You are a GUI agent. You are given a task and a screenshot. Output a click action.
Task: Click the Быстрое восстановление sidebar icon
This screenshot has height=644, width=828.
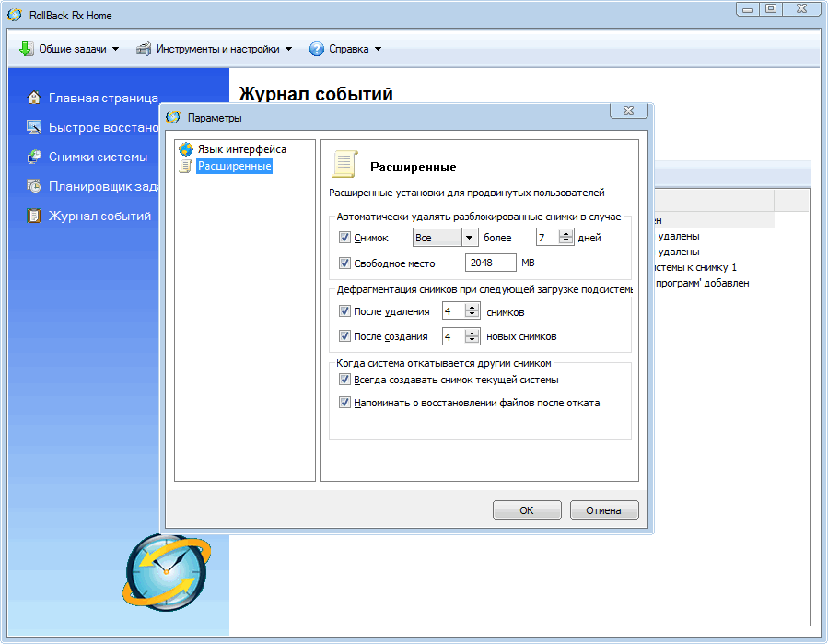(34, 127)
